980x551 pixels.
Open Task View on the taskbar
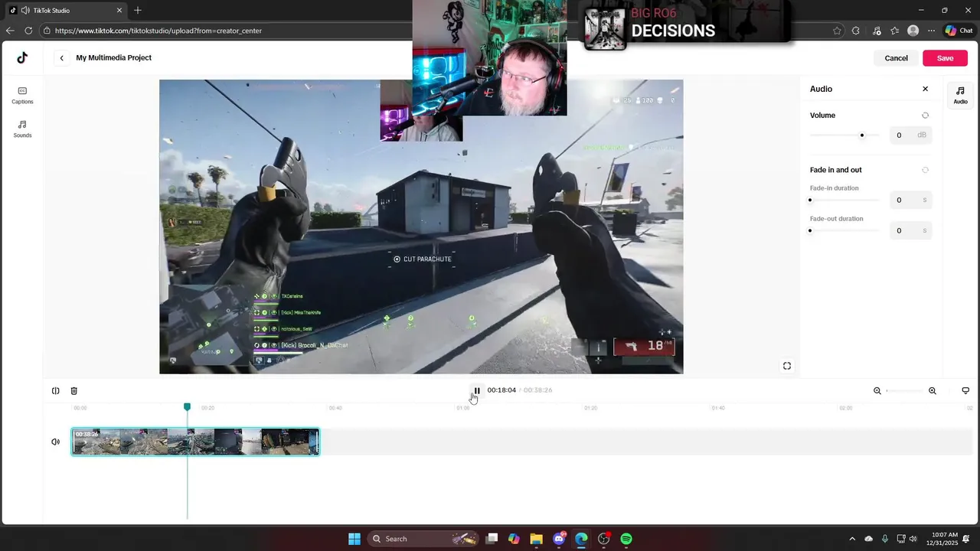[492, 539]
